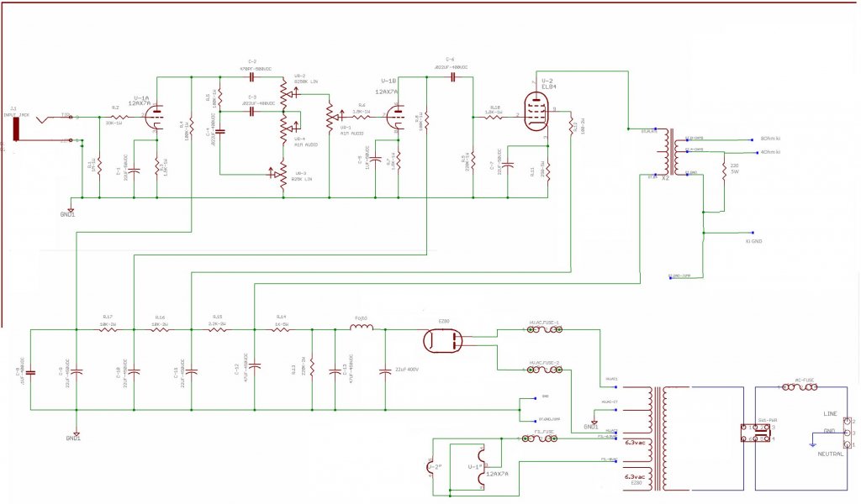Viewport: 861px width, 504px height.
Task: Click the EL84 power tube symbol U-2
Action: pyautogui.click(x=536, y=112)
